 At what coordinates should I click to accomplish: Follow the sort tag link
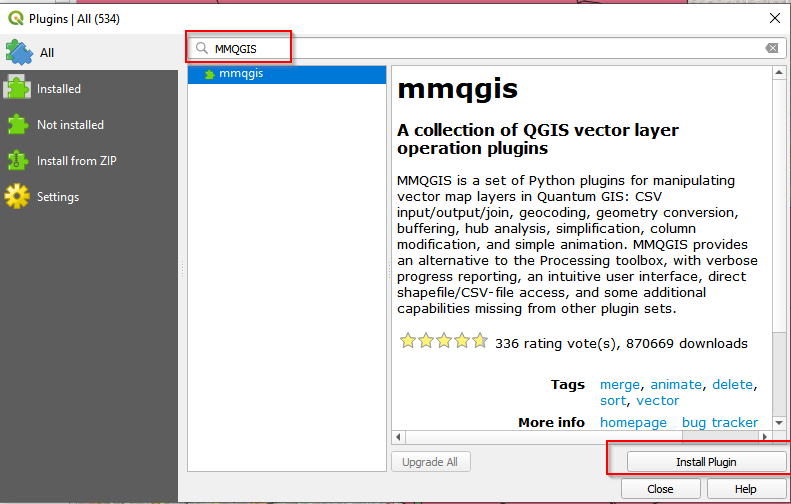613,401
